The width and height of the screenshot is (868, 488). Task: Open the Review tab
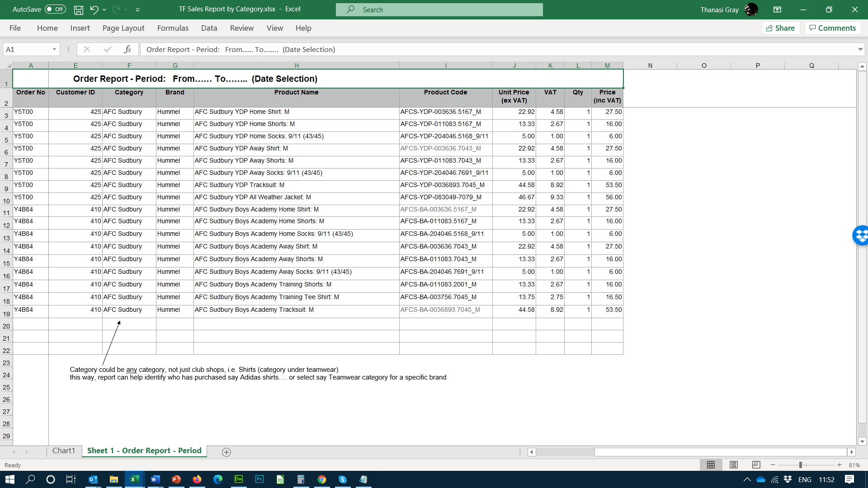[242, 28]
